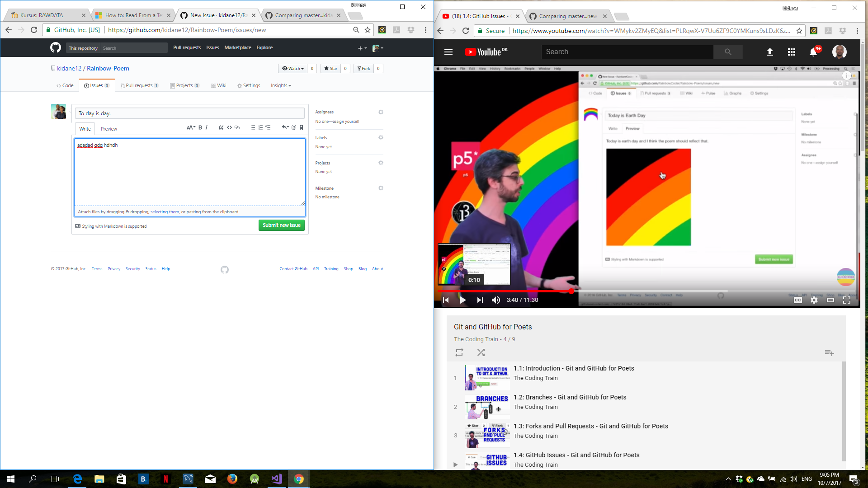Add a link in the issue editor
868x488 pixels.
point(237,128)
